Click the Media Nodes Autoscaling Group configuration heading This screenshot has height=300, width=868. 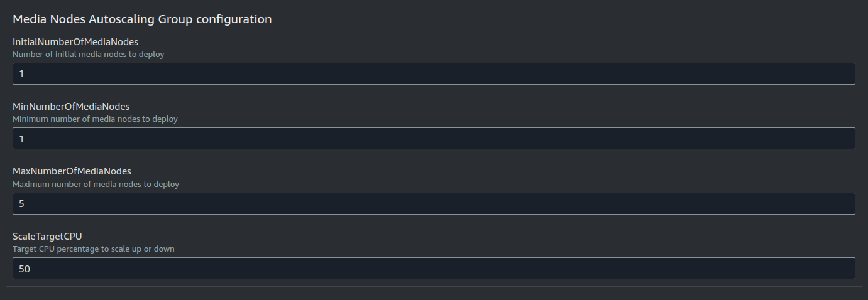(142, 19)
